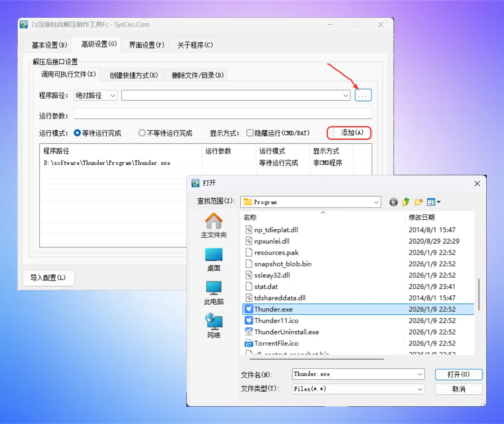Create a new folder via toolbar icon
504x424 pixels.
pos(418,202)
